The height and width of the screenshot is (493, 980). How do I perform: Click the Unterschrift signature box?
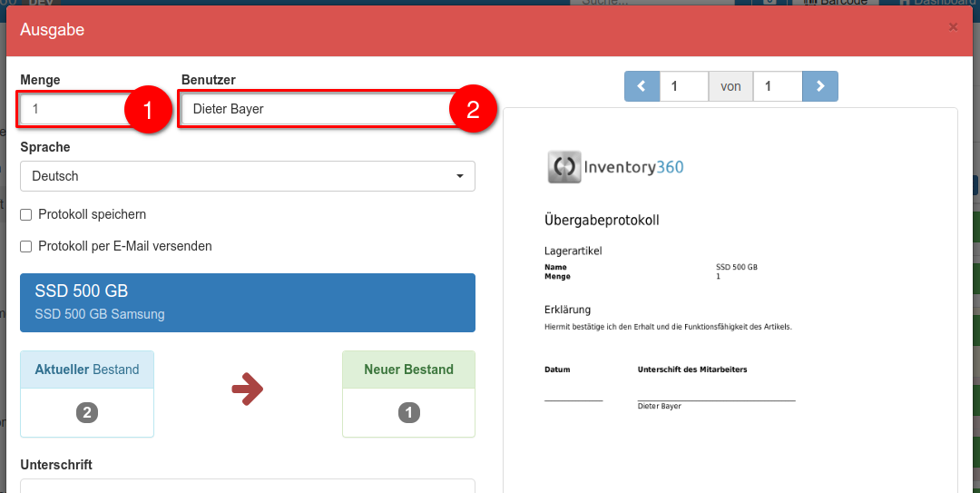[x=247, y=486]
